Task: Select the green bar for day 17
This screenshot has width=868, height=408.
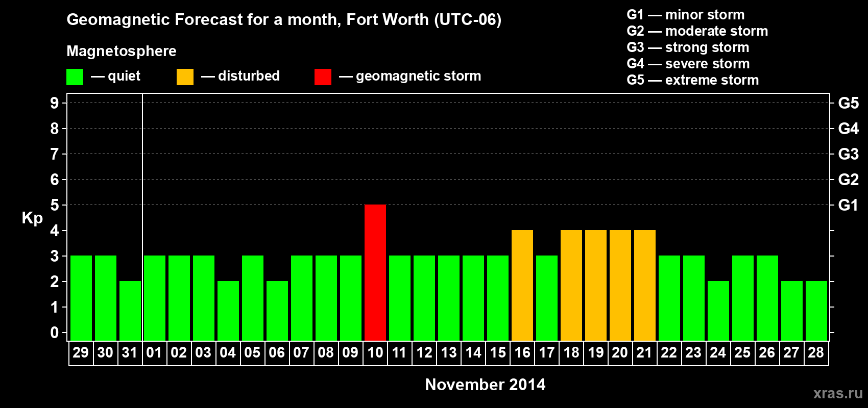Action: (x=547, y=298)
